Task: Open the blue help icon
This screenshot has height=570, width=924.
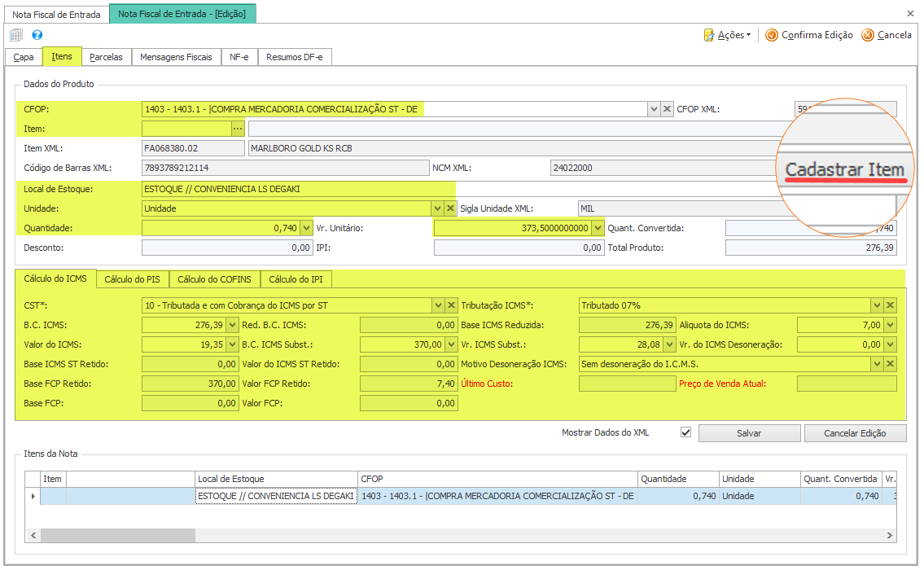Action: coord(37,35)
